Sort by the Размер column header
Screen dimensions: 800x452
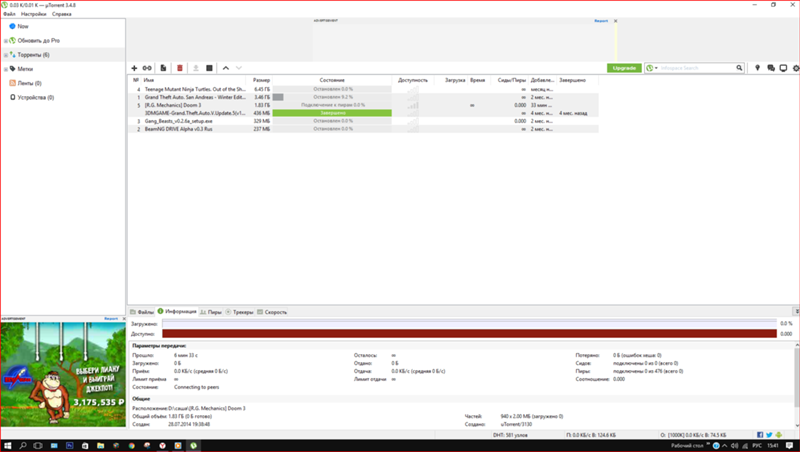pyautogui.click(x=260, y=80)
